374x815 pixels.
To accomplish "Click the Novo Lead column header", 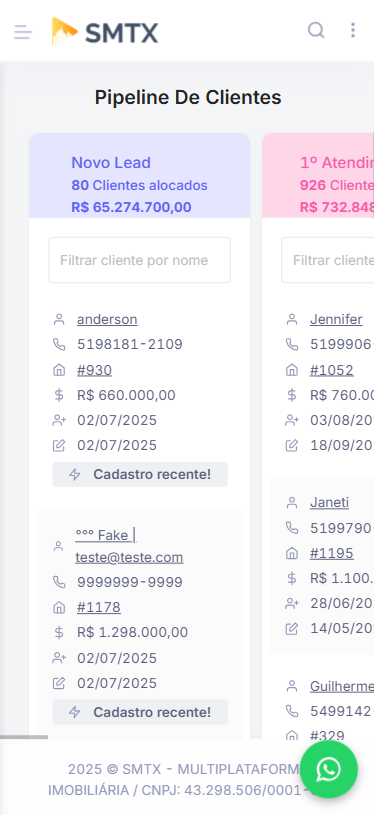I will click(x=140, y=175).
